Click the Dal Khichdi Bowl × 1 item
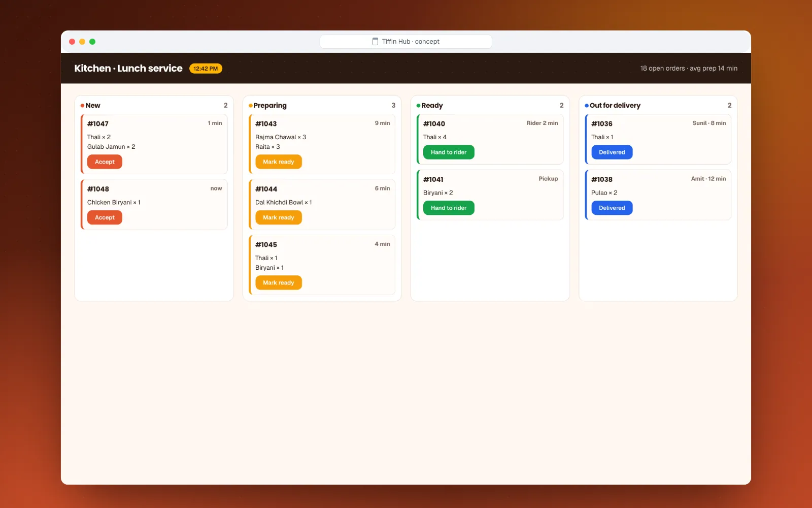 (284, 202)
